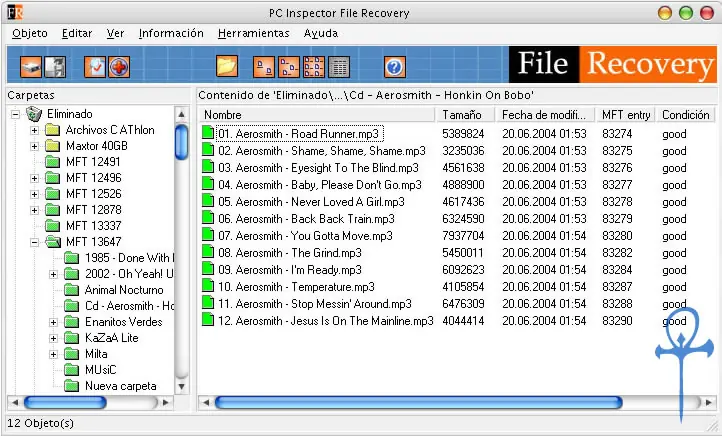Screen dimensions: 722x436
Task: Sort by the Tamaño column header
Action: pyautogui.click(x=466, y=115)
